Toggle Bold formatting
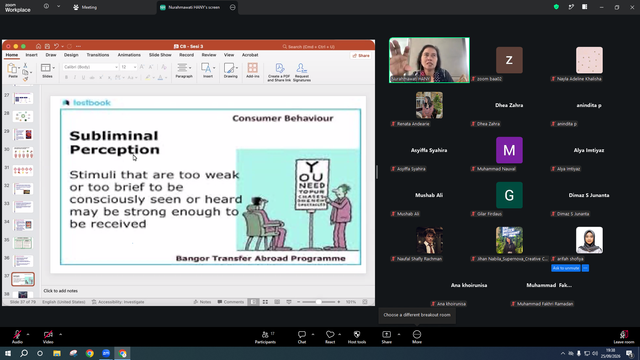The width and height of the screenshot is (640, 360). tap(67, 78)
